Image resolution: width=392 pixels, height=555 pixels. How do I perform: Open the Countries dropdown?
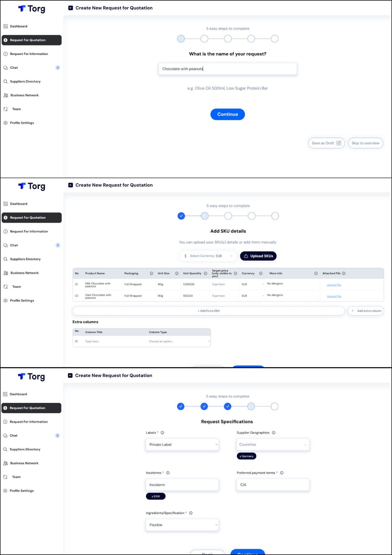[x=273, y=445]
